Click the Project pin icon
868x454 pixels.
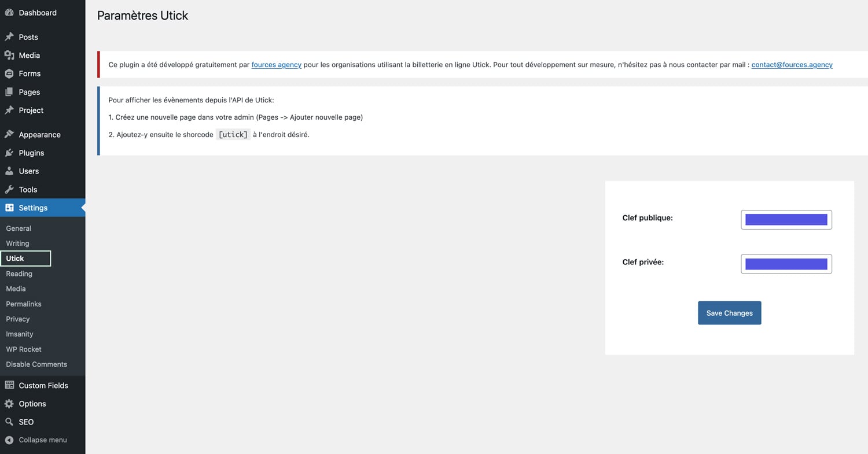[x=9, y=110]
